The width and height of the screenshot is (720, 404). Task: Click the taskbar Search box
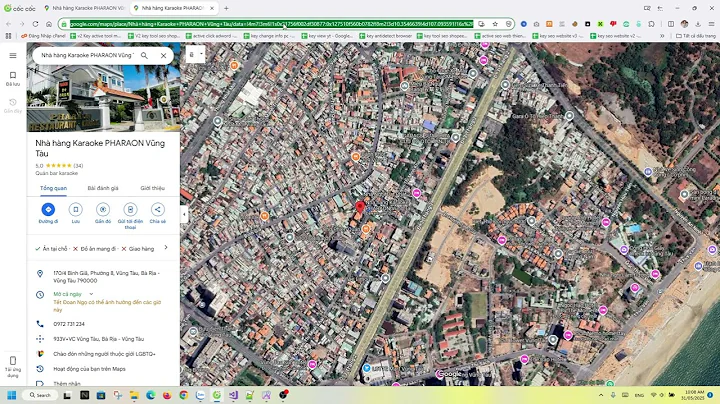point(40,395)
